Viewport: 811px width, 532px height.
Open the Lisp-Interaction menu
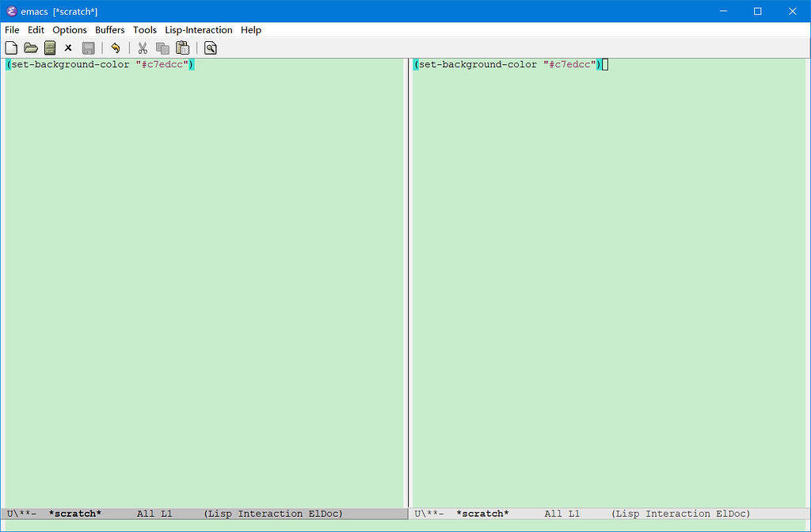coord(198,29)
